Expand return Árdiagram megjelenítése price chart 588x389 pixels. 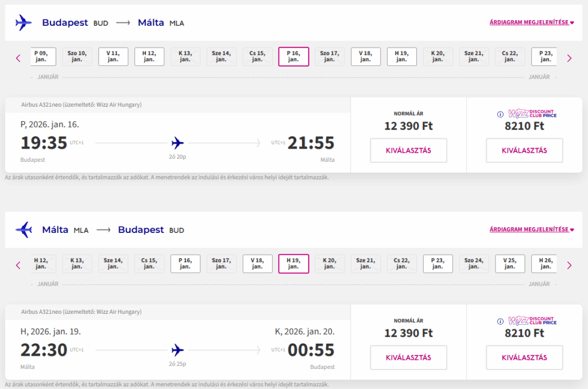click(532, 229)
